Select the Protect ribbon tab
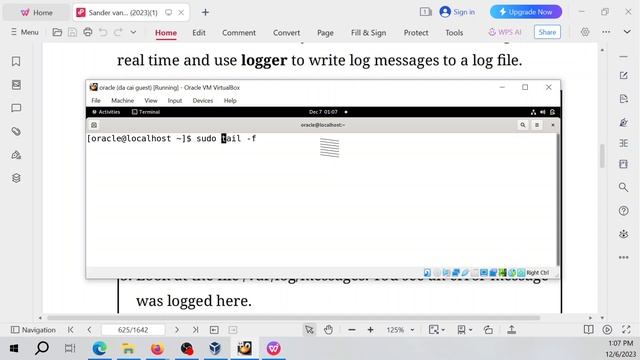This screenshot has width=640, height=360. point(416,33)
